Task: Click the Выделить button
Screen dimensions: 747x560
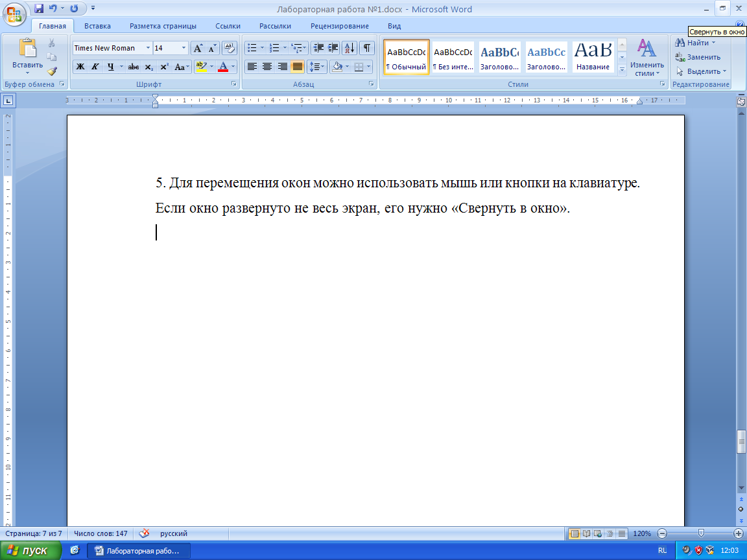Action: tap(701, 71)
